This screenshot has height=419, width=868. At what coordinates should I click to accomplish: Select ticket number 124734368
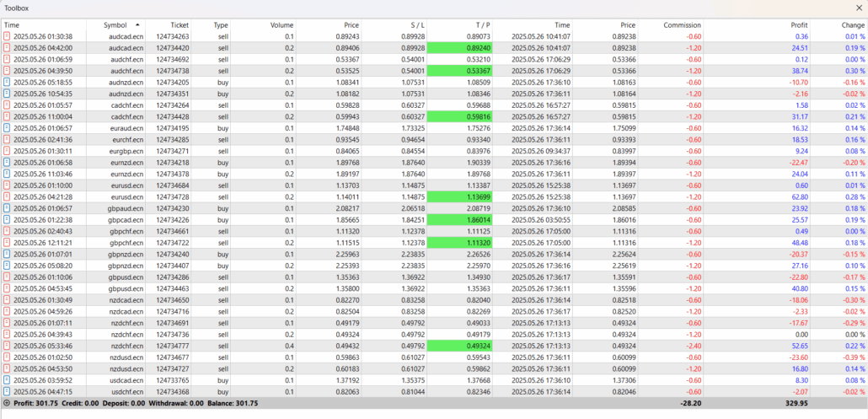point(172,392)
